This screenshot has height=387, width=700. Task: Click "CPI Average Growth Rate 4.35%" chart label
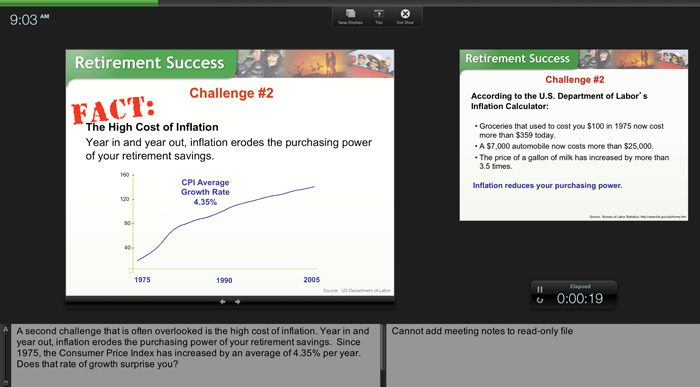[x=205, y=192]
